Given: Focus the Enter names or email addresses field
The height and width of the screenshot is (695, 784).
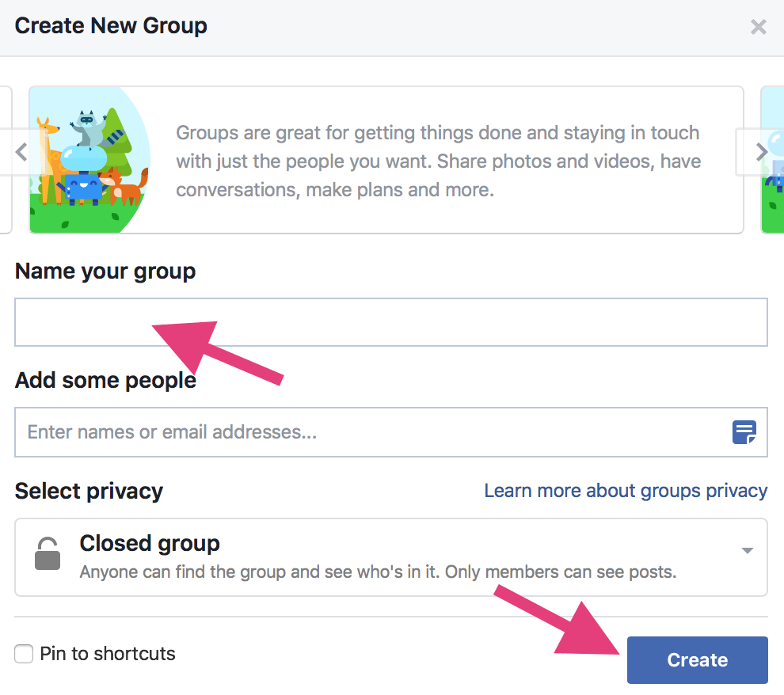Looking at the screenshot, I should click(391, 432).
